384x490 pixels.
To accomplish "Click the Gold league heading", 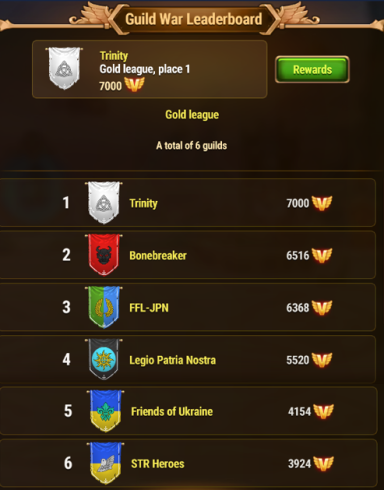I will click(192, 115).
